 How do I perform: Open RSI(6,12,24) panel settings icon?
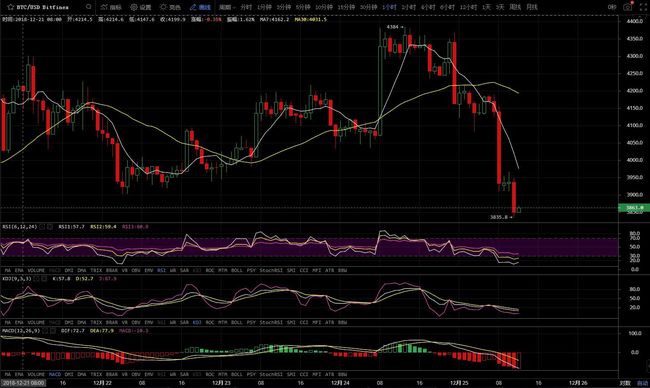click(x=43, y=227)
